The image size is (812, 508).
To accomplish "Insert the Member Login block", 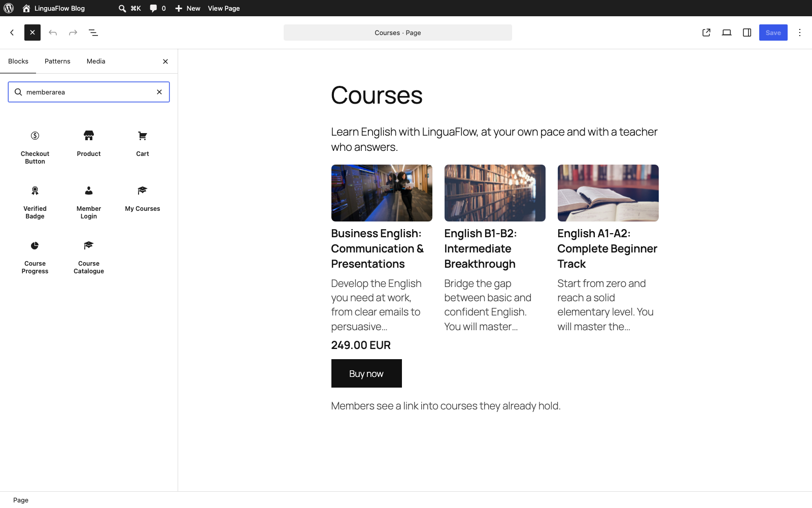I will pyautogui.click(x=89, y=202).
